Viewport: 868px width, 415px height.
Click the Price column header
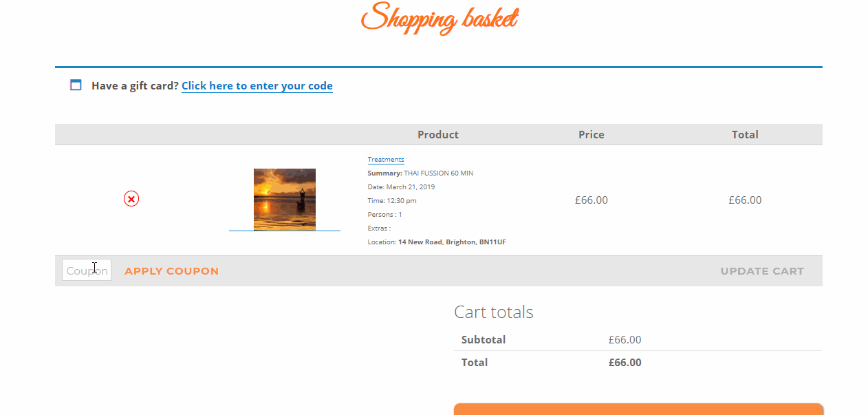592,135
